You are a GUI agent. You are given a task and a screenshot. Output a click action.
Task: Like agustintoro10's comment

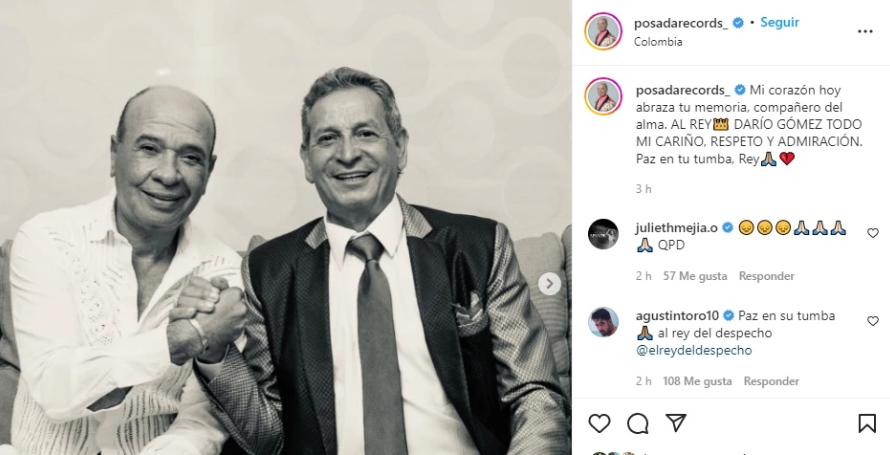tap(873, 321)
